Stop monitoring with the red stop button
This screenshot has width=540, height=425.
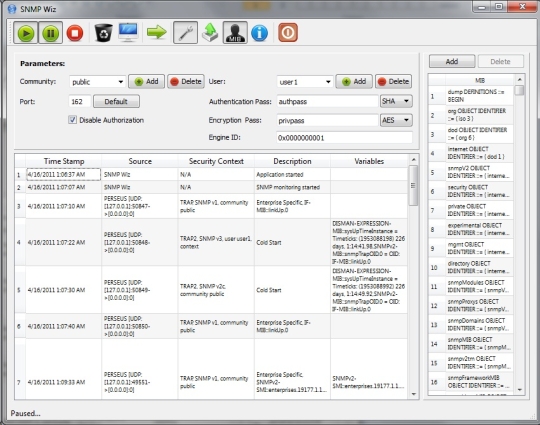tap(75, 33)
